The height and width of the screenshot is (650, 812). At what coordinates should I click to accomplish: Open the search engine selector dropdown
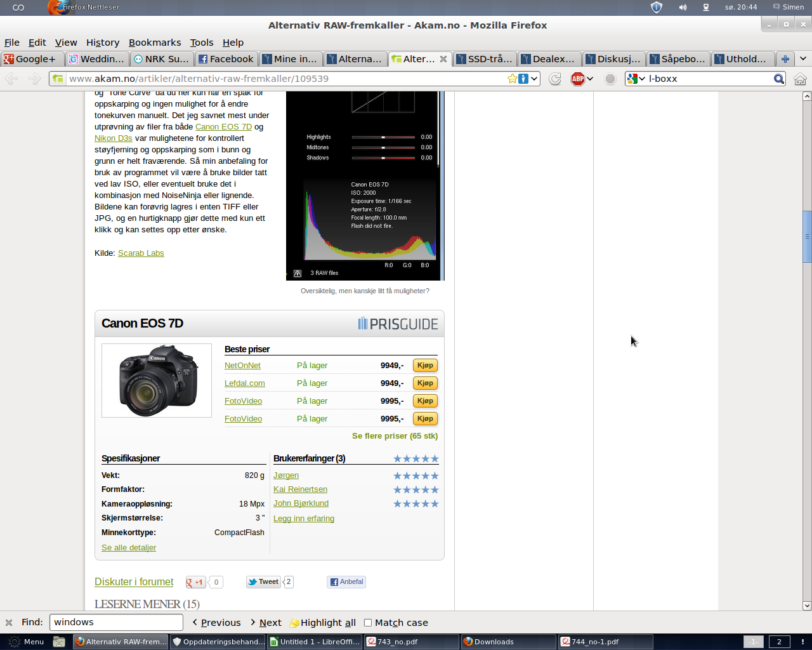coord(636,79)
